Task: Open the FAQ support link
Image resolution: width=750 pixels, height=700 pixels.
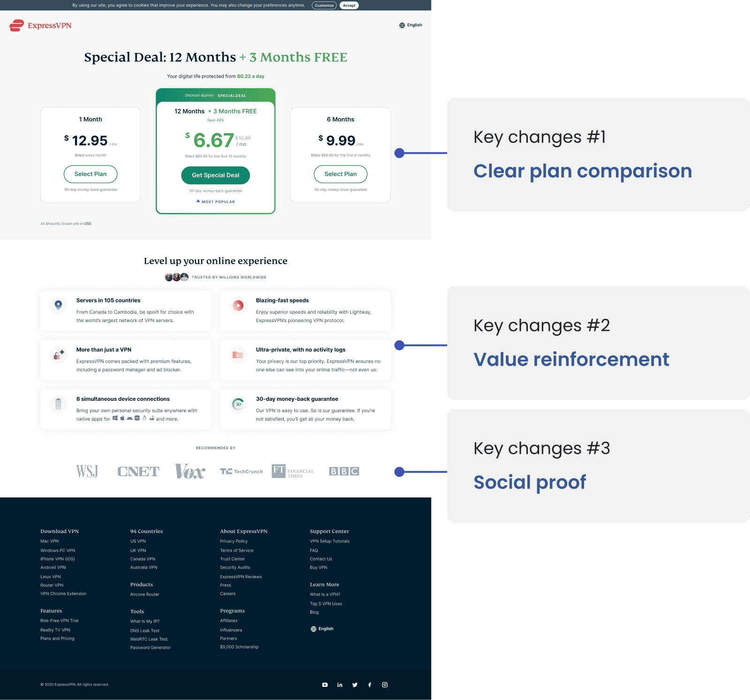Action: coord(314,550)
